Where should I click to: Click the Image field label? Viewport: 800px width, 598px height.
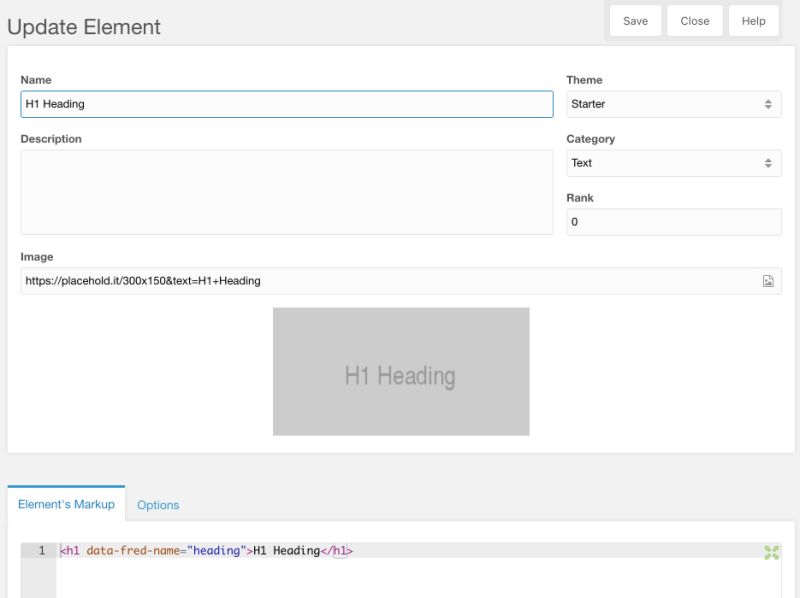(37, 257)
